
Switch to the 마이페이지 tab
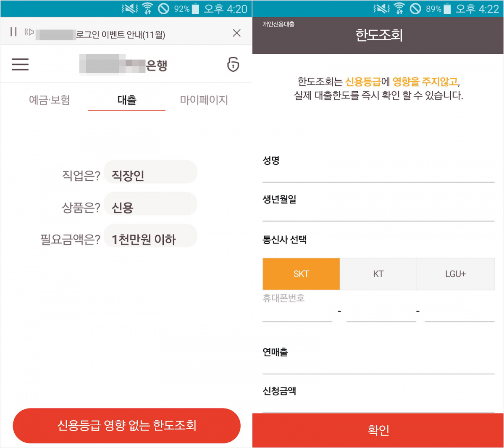(x=203, y=100)
